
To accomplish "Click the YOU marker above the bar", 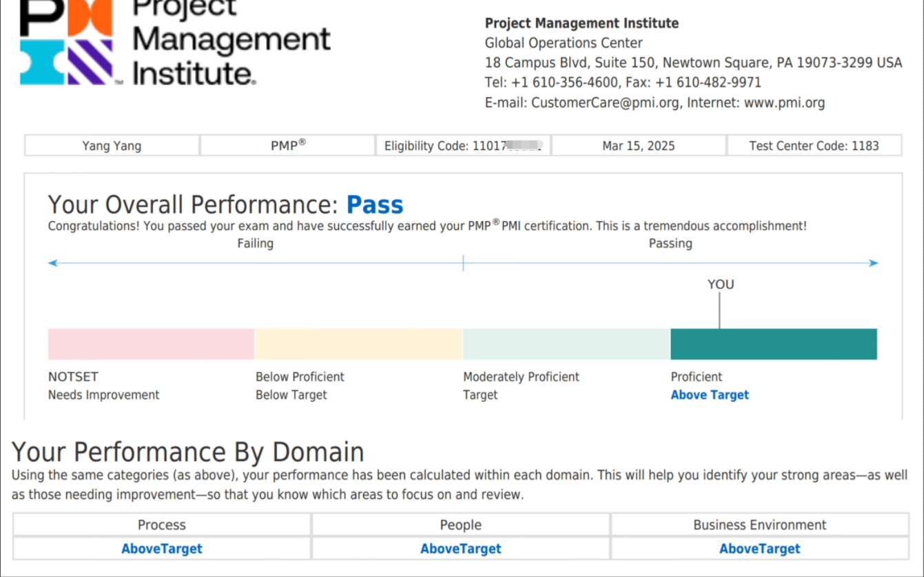I will coord(721,284).
